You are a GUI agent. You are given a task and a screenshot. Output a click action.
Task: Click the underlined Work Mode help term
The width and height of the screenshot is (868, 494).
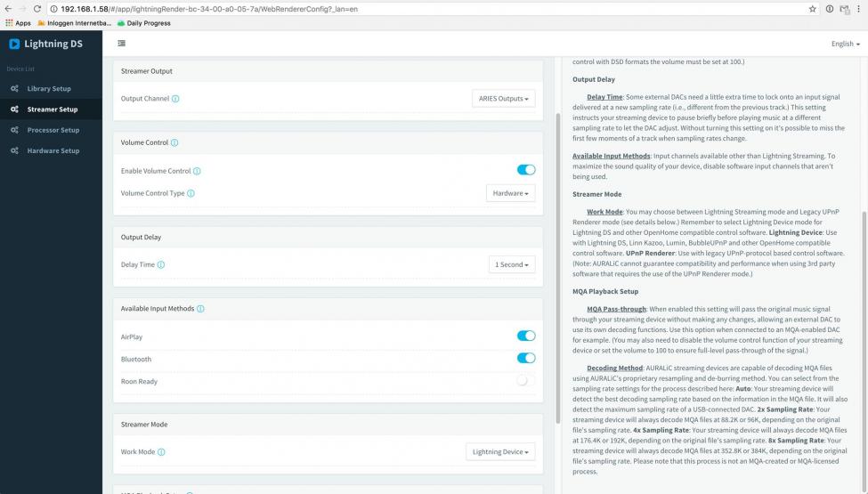[604, 212]
